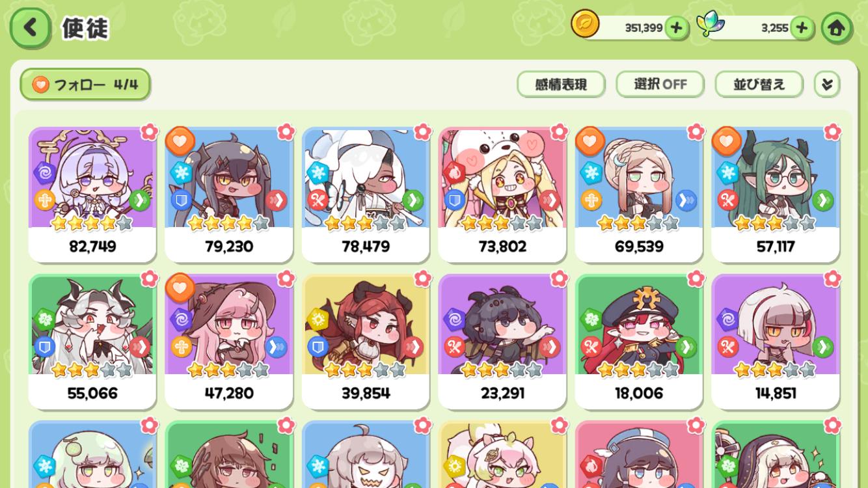Toggle the 選択 OFF selection mode
Viewport: 868px width, 488px height.
(660, 84)
